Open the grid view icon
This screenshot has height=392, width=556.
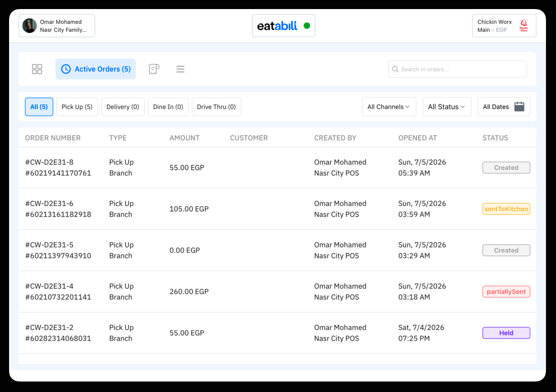[37, 69]
